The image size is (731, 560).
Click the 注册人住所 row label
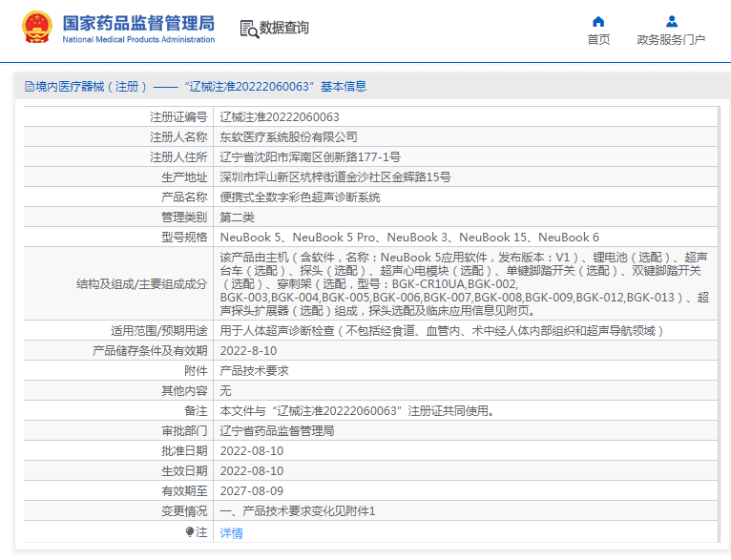pos(178,157)
